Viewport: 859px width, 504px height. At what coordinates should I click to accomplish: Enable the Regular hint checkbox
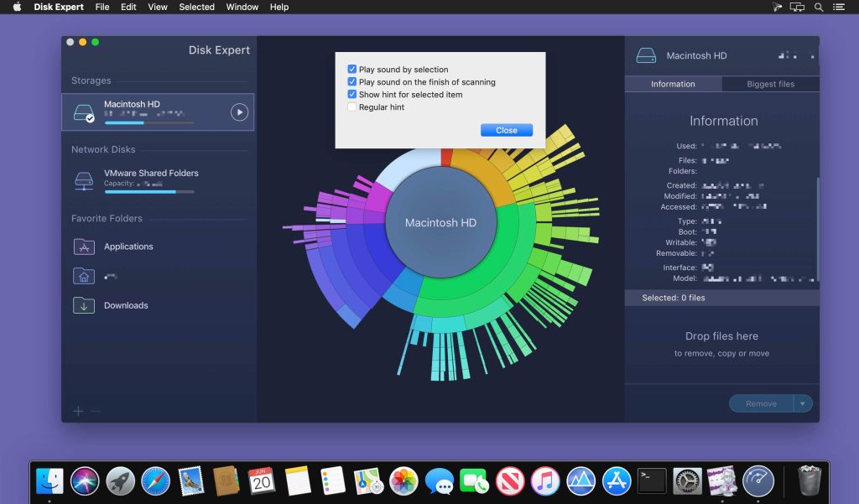(352, 107)
